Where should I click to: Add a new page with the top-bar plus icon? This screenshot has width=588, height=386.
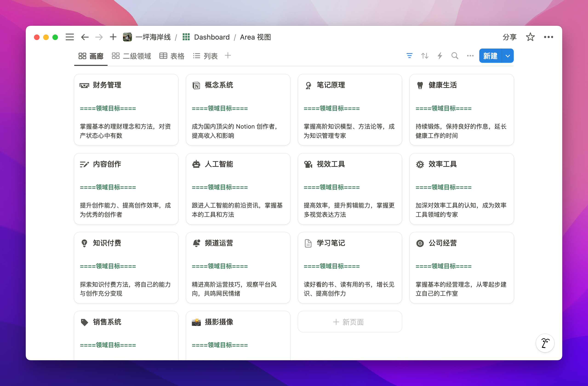pyautogui.click(x=113, y=37)
